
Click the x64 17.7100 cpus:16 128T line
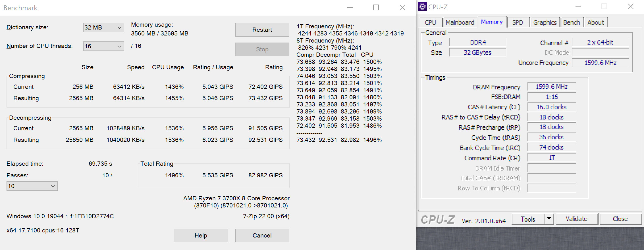click(43, 230)
